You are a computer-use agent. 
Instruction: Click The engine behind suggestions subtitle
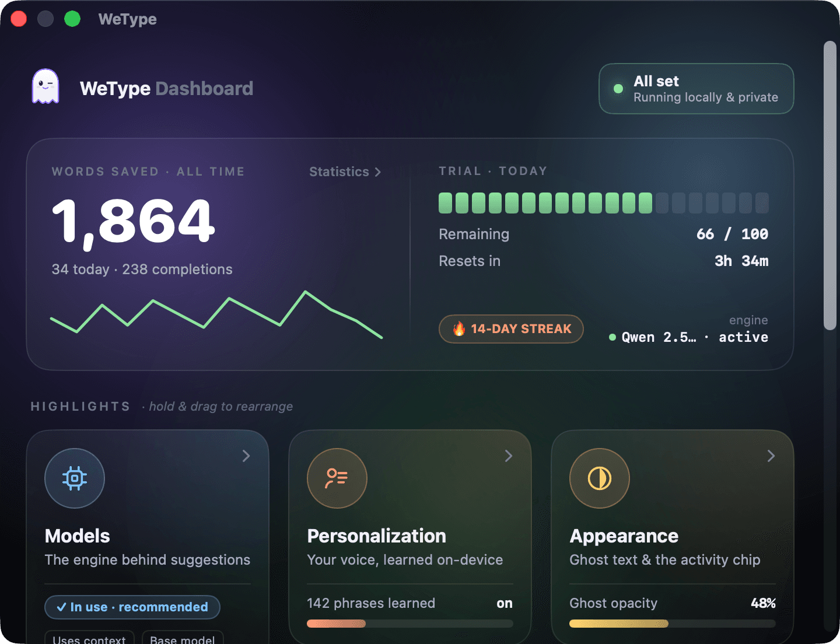coord(148,560)
